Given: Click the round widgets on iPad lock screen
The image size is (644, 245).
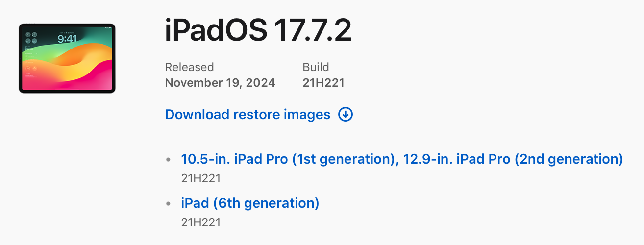Looking at the screenshot, I should click(31, 38).
